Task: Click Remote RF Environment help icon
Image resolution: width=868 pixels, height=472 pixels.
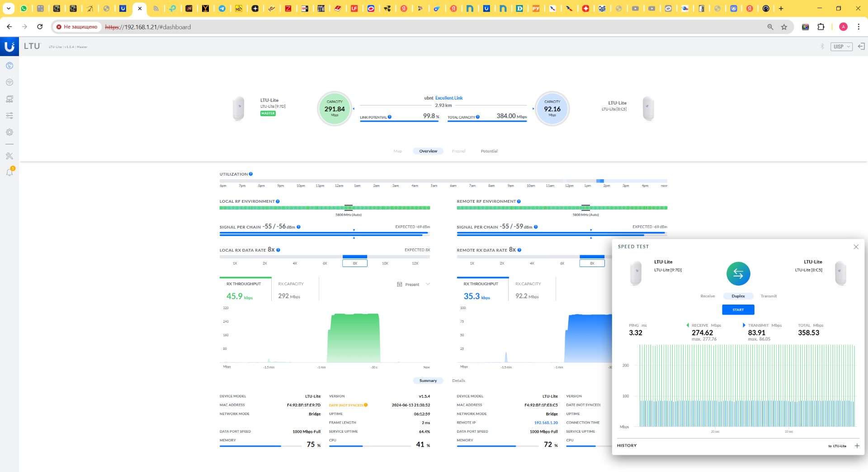Action: point(519,201)
